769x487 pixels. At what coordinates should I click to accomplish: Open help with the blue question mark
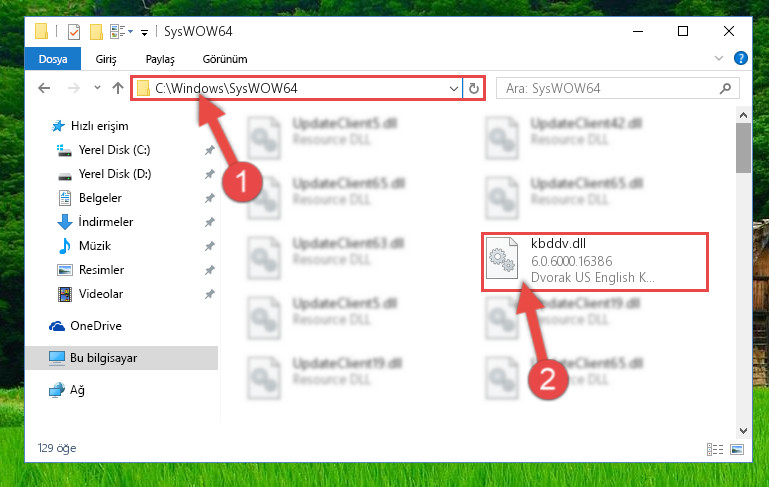pos(741,58)
